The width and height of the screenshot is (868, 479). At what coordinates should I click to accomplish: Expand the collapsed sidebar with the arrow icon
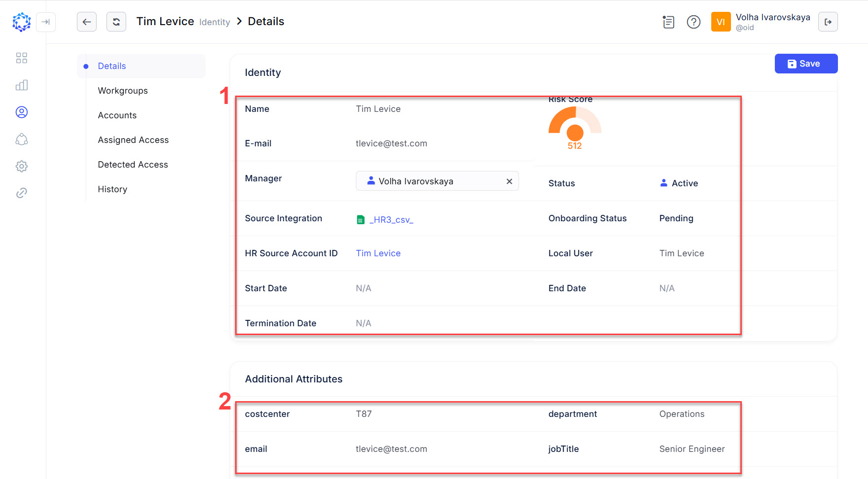tap(46, 22)
